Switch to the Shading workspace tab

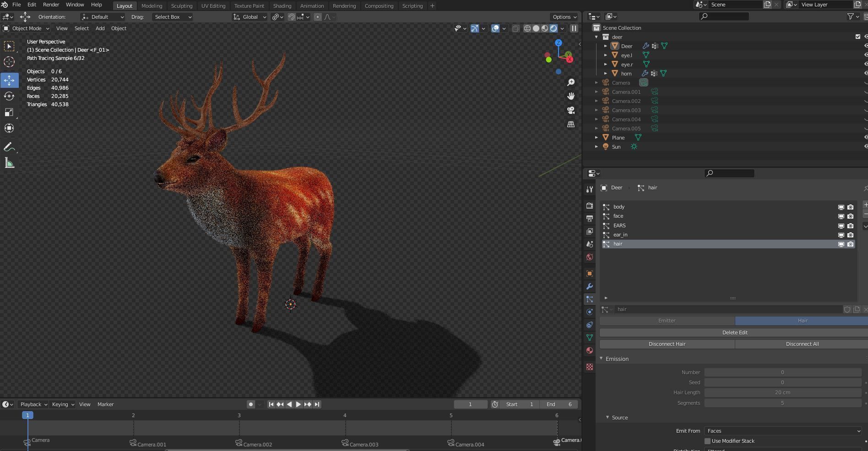pos(282,6)
